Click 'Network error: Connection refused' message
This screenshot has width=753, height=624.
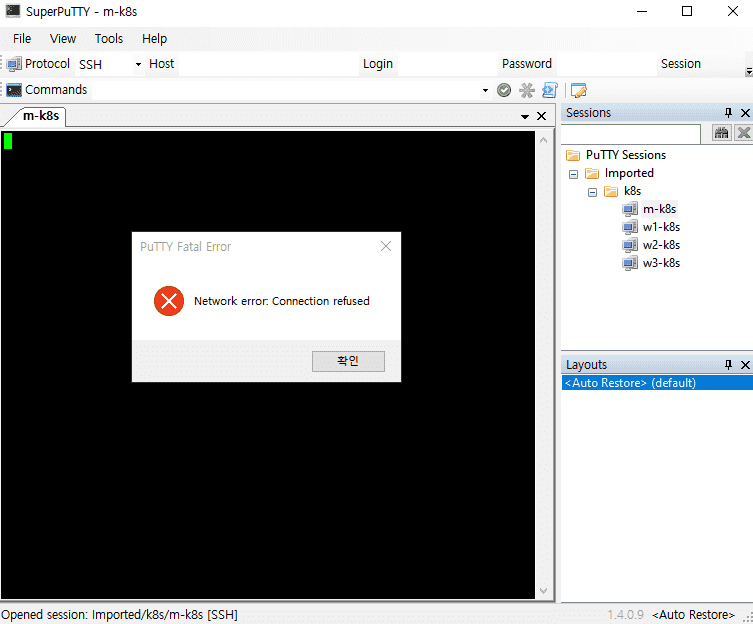pos(282,301)
